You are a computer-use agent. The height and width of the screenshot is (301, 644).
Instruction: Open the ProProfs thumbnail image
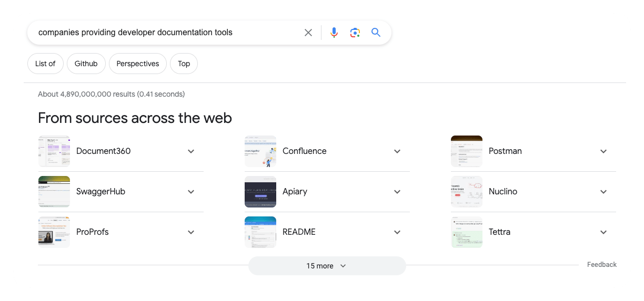[x=54, y=232]
